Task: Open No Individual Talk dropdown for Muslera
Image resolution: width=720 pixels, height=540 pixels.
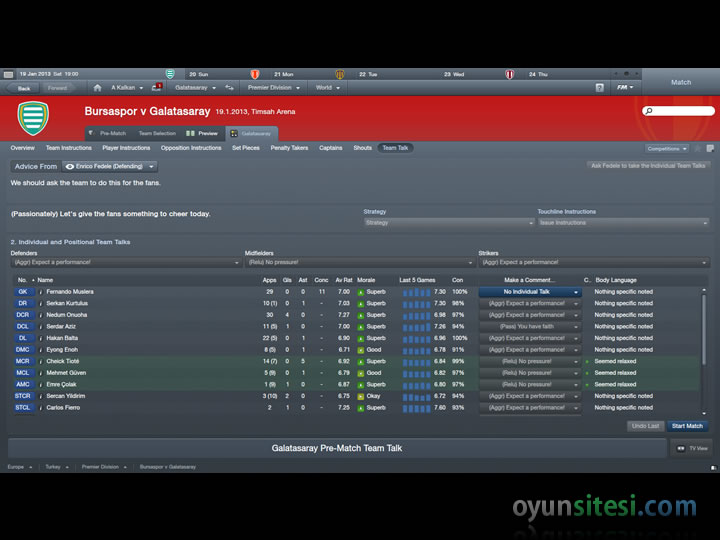Action: (530, 292)
